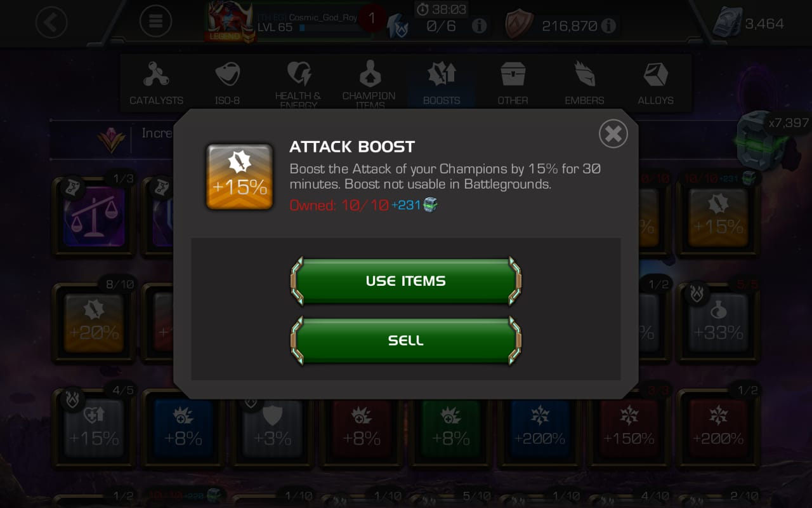Switch to the Embers tab
Viewport: 812px width, 508px height.
click(x=584, y=83)
